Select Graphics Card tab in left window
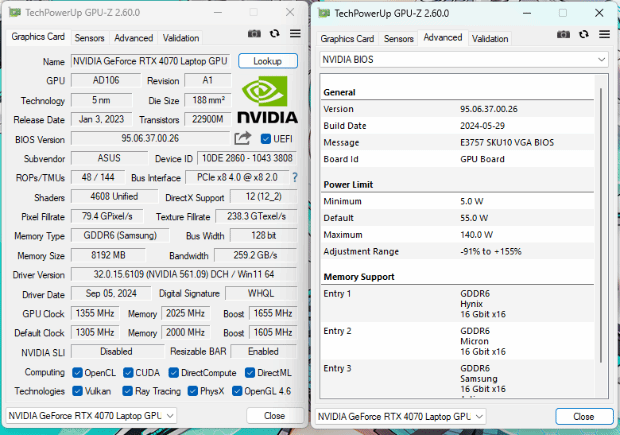Viewport: 620px width, 435px height. (x=38, y=37)
